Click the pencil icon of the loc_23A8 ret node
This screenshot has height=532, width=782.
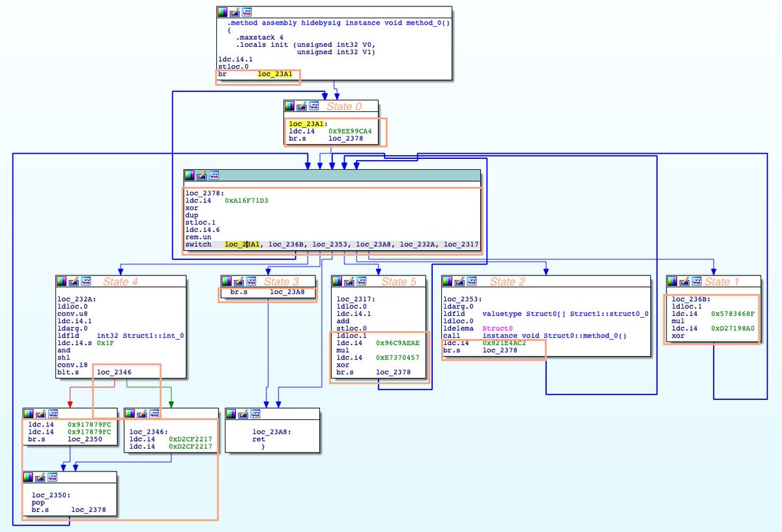243,414
